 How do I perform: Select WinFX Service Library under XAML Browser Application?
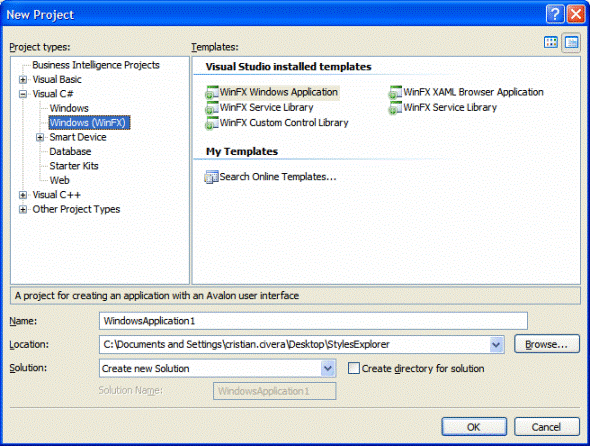pyautogui.click(x=450, y=108)
